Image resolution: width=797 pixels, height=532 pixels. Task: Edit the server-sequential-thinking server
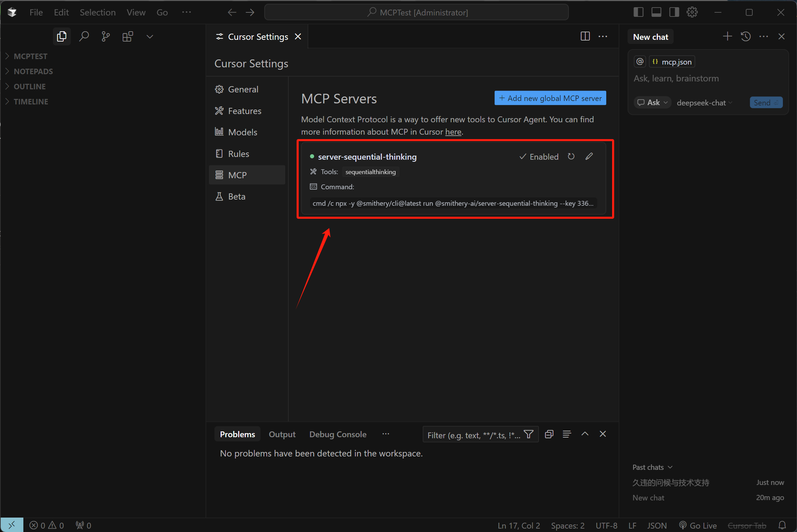[x=589, y=157]
